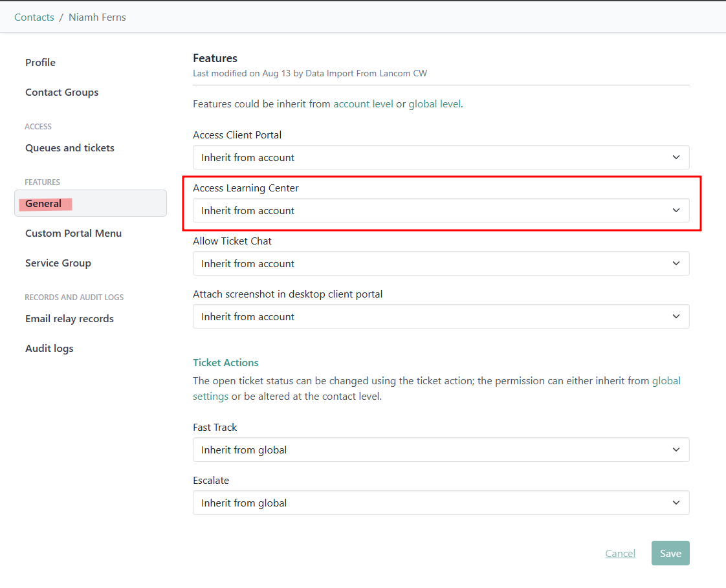Viewport: 726px width, 588px height.
Task: Open Allow Ticket Chat dropdown
Action: (x=441, y=264)
